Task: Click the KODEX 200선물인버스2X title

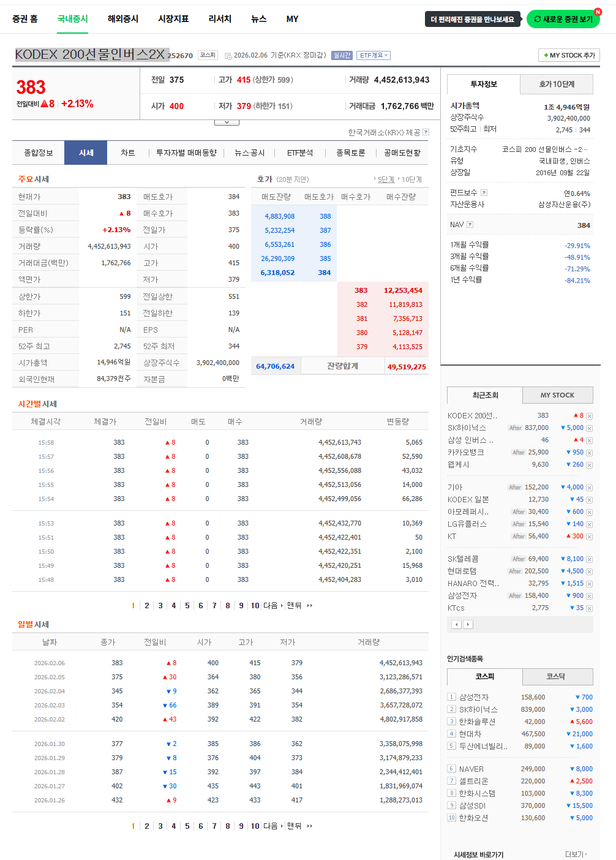Action: [90, 55]
